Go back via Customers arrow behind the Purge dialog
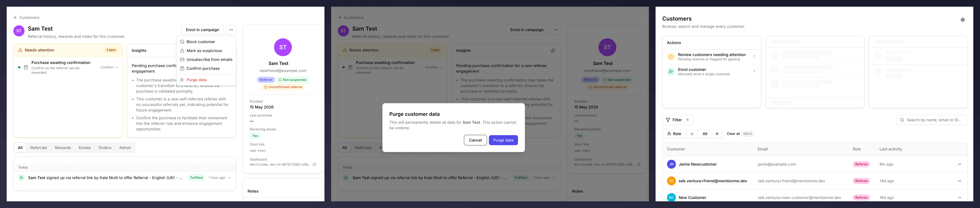Screen dimensions: 980x208 click(x=351, y=18)
